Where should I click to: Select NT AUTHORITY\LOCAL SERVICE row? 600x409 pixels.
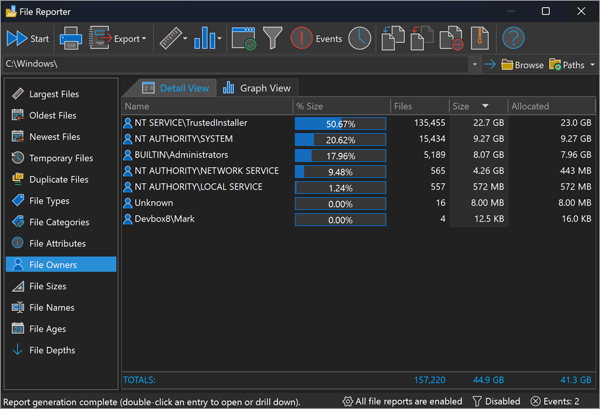358,187
